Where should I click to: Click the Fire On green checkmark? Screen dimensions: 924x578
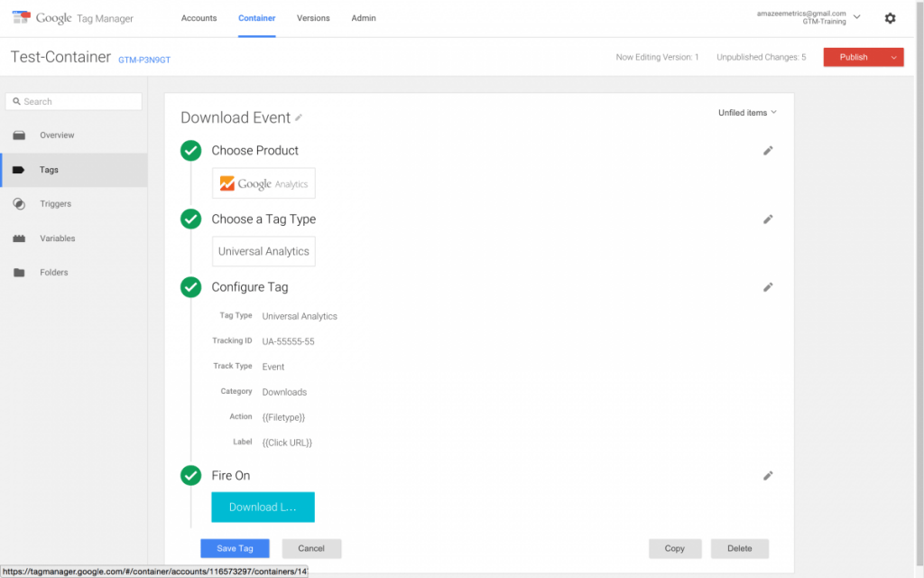click(191, 475)
